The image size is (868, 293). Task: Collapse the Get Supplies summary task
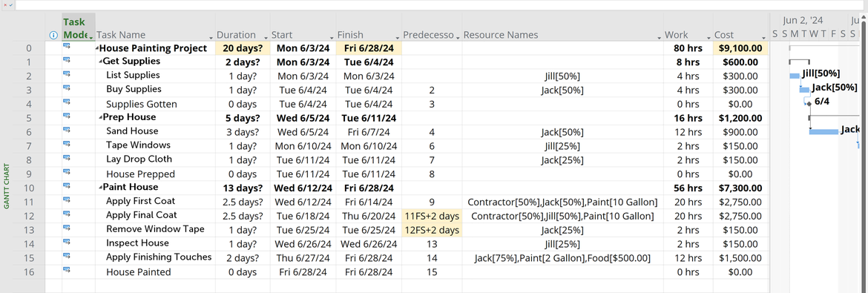click(101, 62)
